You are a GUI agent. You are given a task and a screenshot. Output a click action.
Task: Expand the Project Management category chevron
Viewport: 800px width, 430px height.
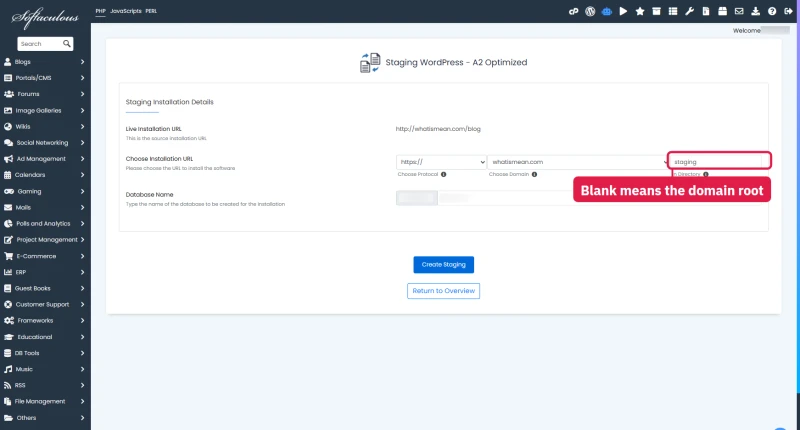(82, 239)
